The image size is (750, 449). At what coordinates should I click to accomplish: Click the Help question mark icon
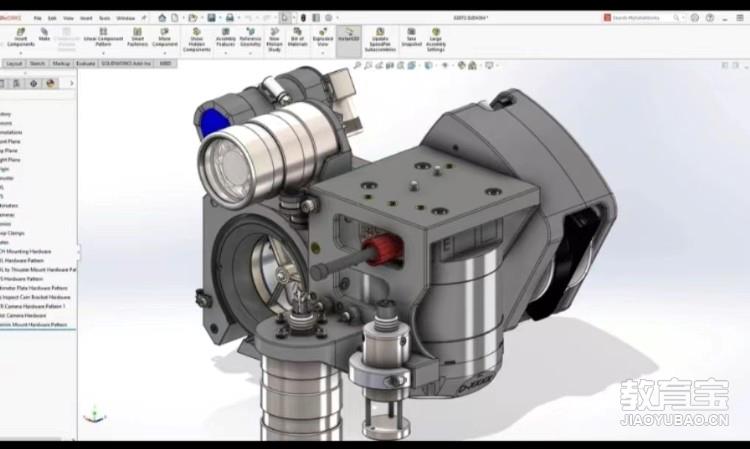pyautogui.click(x=710, y=18)
